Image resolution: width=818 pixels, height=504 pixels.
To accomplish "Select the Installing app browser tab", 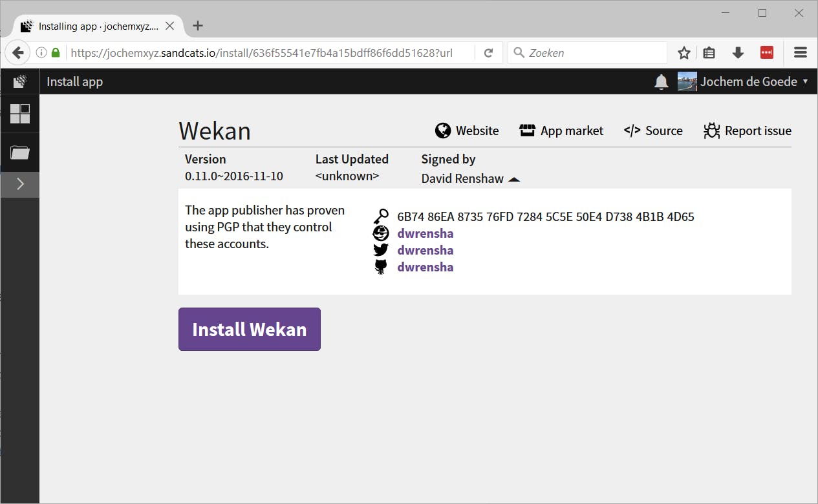I will (x=97, y=26).
